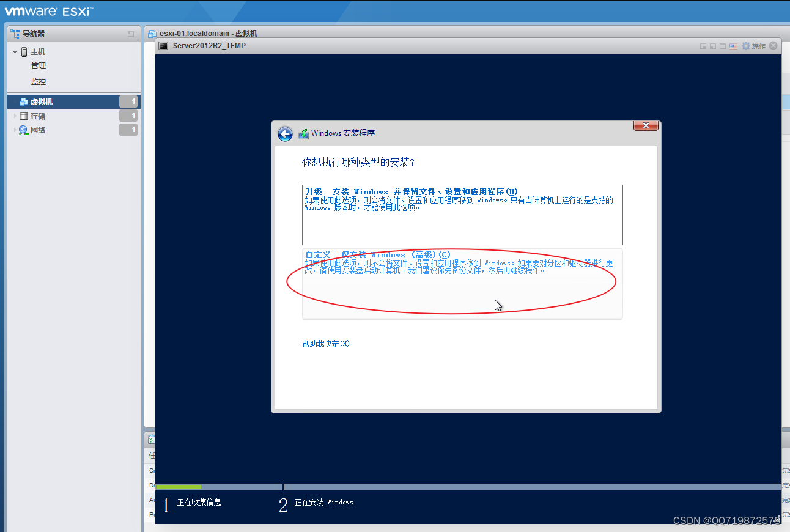Image resolution: width=790 pixels, height=532 pixels.
Task: Open 监控 under 主机
Action: [x=39, y=82]
